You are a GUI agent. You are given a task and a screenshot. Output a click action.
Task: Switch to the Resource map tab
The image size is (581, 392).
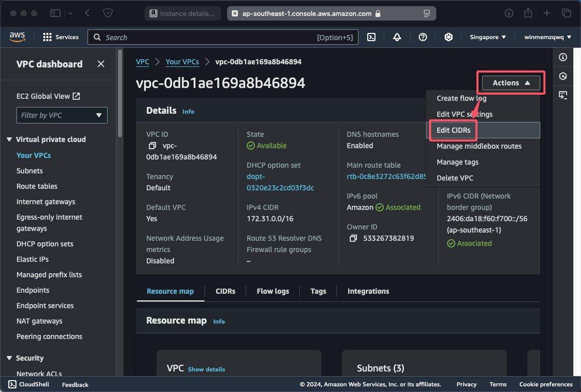tap(170, 291)
